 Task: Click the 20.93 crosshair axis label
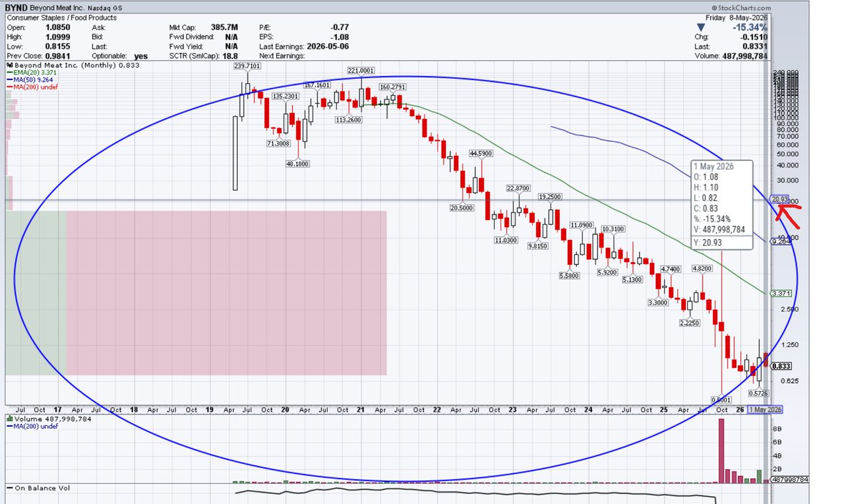(x=779, y=199)
